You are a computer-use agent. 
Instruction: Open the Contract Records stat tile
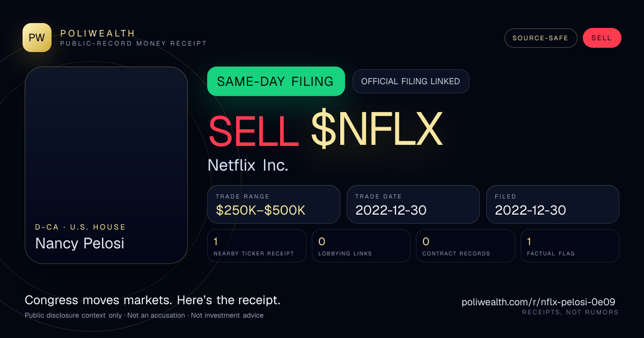465,246
